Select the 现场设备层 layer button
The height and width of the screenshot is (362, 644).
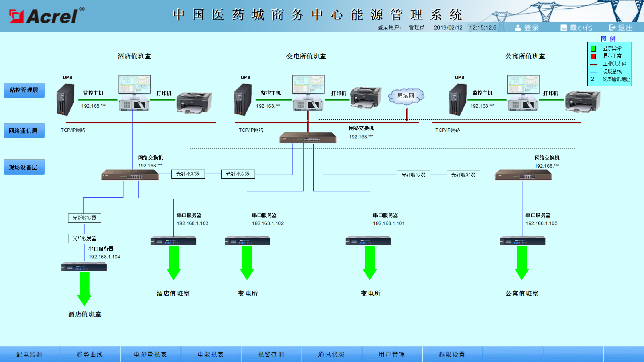coord(24,167)
